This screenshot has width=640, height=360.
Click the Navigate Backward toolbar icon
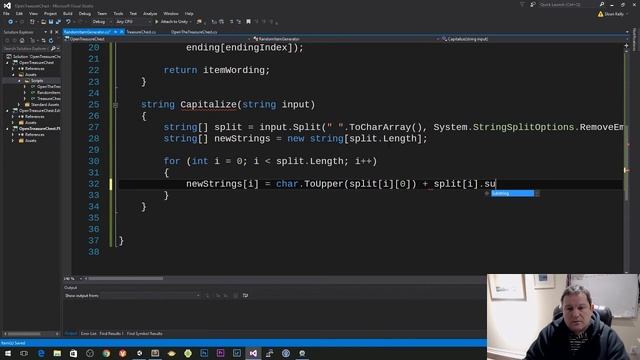click(x=11, y=22)
